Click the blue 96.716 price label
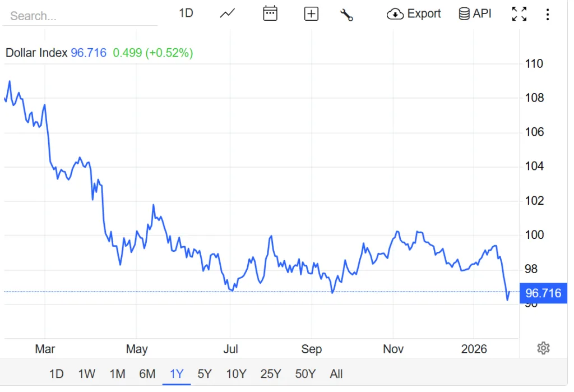The height and width of the screenshot is (392, 574). click(x=543, y=293)
